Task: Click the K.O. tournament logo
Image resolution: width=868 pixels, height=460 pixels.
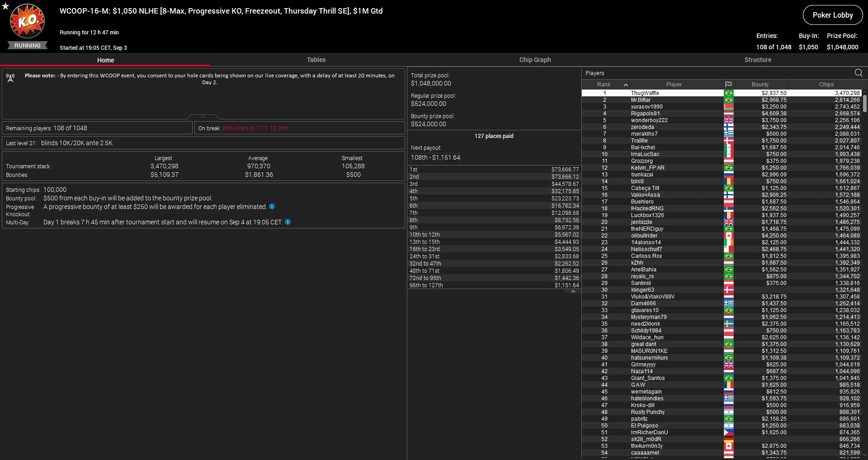Action: tap(28, 21)
